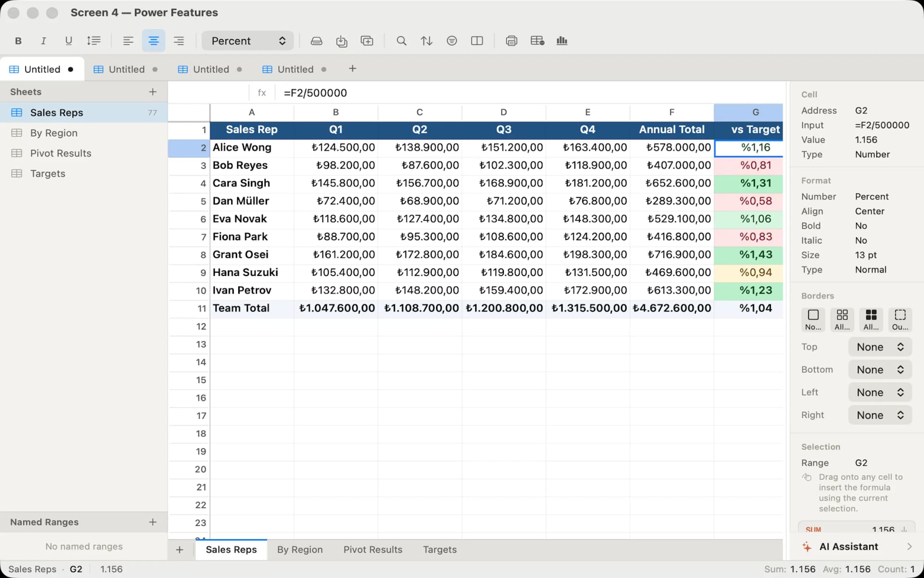Click the G2 cell reference in status bar
The image size is (924, 578).
pos(76,569)
